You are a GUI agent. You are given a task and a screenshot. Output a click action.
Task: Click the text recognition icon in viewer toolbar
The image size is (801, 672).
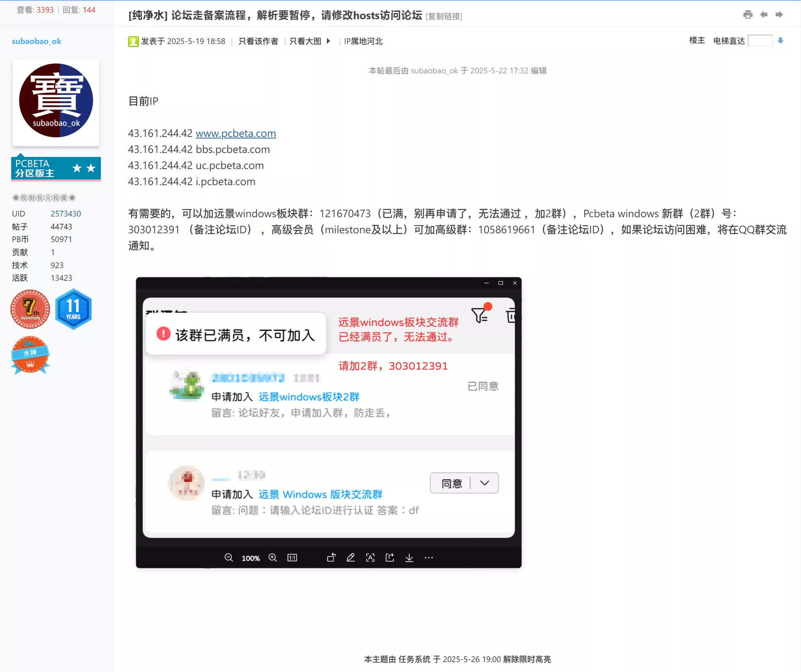click(370, 557)
